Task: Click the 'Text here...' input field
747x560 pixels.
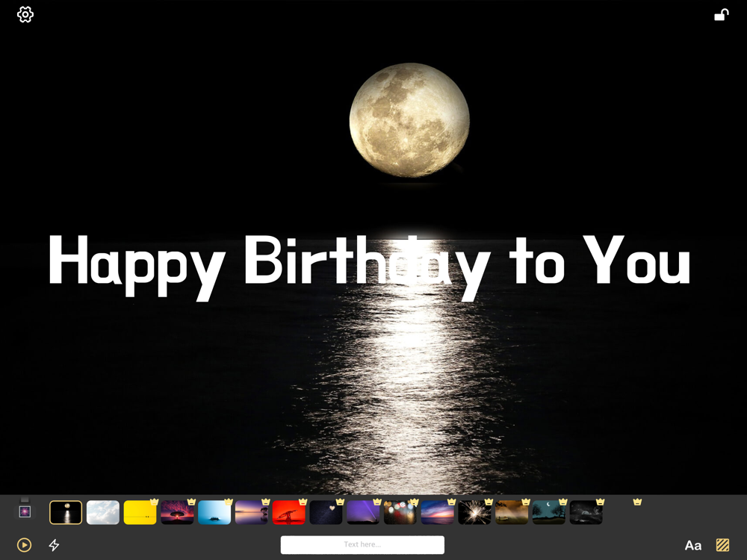Action: [362, 545]
